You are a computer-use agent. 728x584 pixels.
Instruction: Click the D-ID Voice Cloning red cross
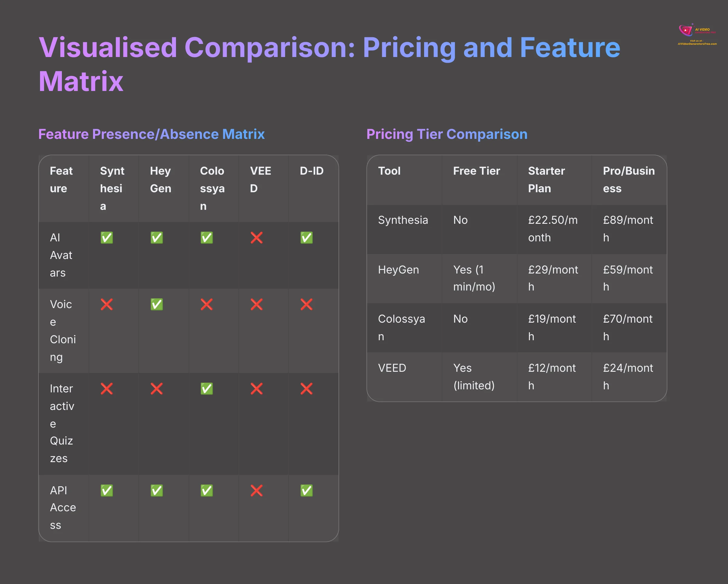307,304
